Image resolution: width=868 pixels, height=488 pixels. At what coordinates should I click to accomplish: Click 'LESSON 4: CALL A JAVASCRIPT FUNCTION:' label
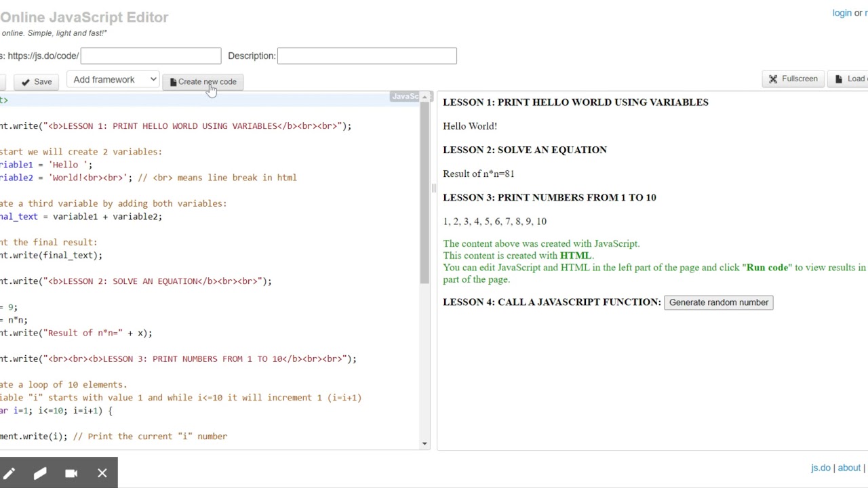tap(551, 302)
